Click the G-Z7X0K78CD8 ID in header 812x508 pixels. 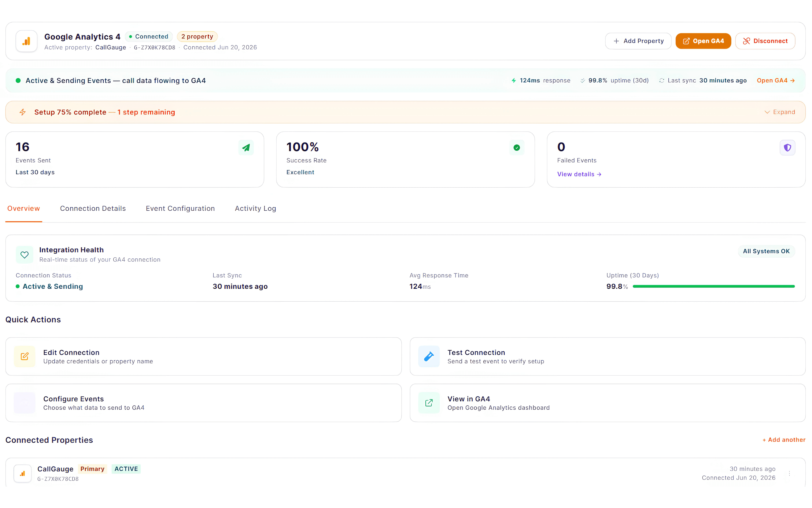click(154, 48)
